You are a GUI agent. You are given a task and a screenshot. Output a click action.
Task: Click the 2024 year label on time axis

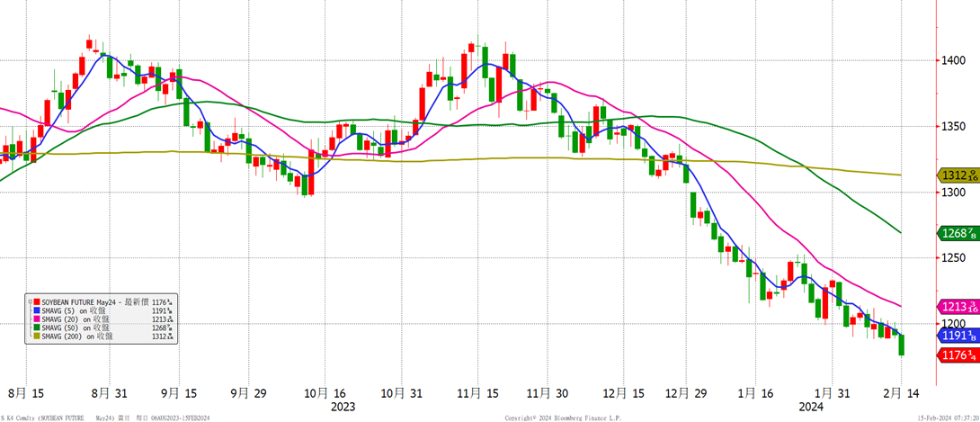[x=811, y=407]
